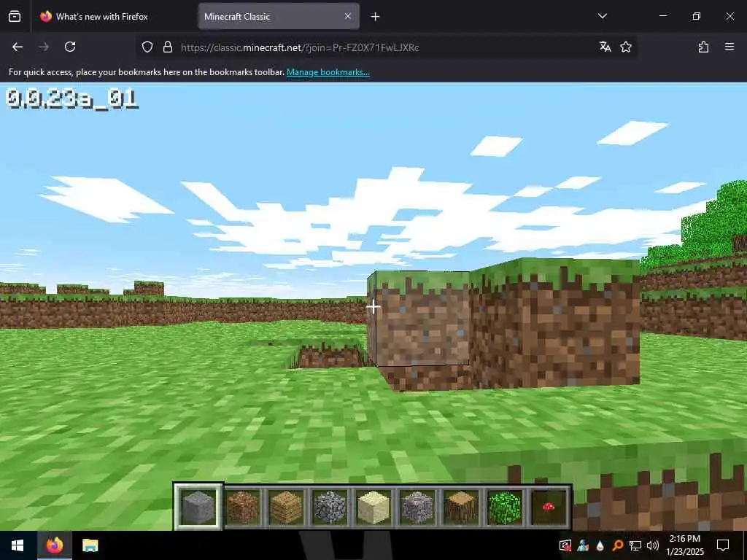Open the network tray icon

(635, 545)
